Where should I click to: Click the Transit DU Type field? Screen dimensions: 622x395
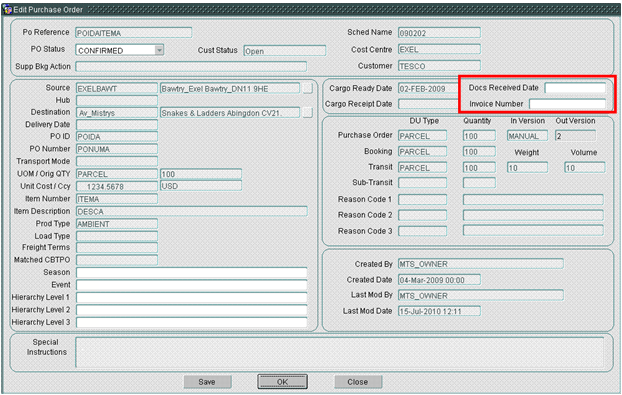[x=422, y=167]
